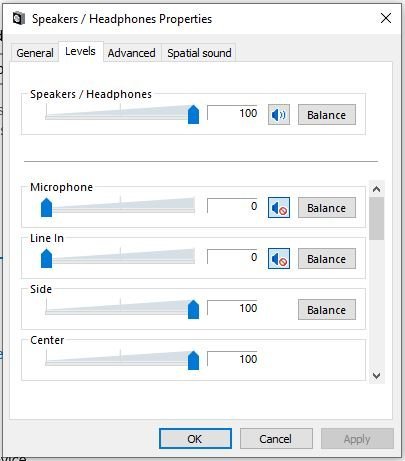Image resolution: width=405 pixels, height=461 pixels.
Task: Click the scroll up arrow in levels list
Action: 377,189
